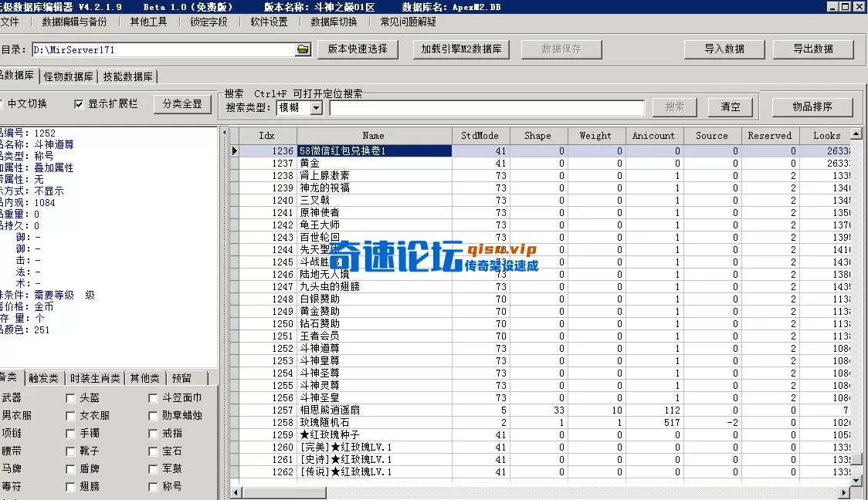The image size is (868, 500).
Task: Open the 数据库切换 menu
Action: click(x=334, y=22)
